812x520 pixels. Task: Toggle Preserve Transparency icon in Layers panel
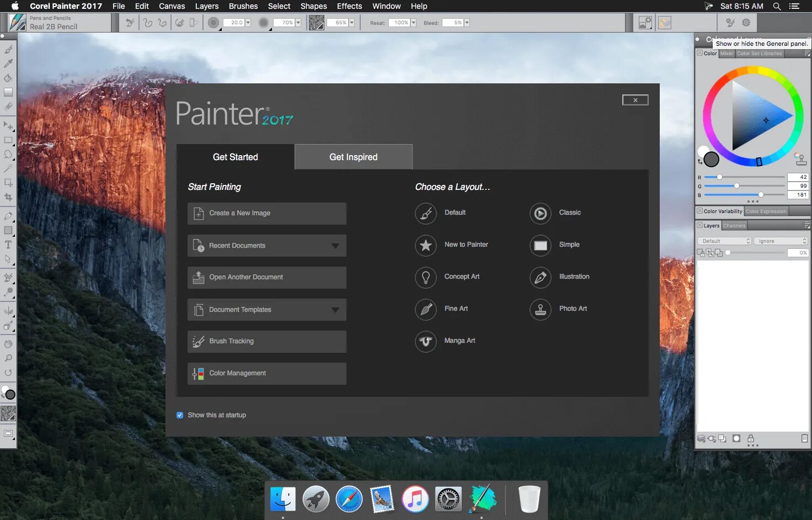click(701, 253)
